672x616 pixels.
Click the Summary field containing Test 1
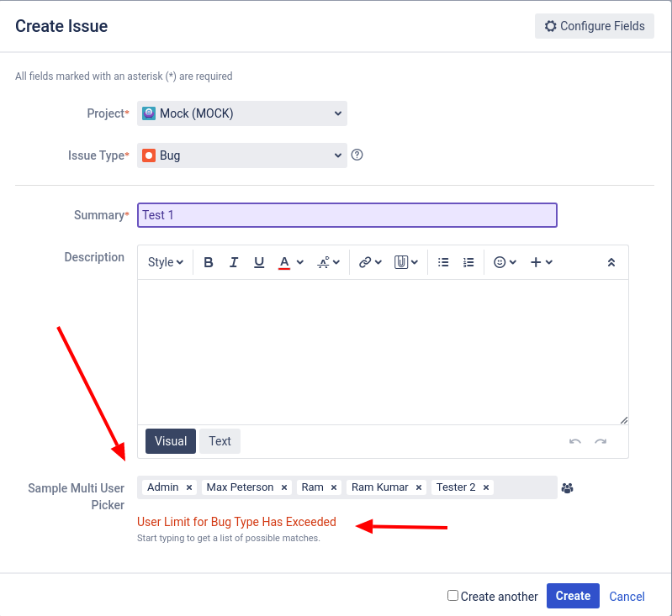coord(347,215)
